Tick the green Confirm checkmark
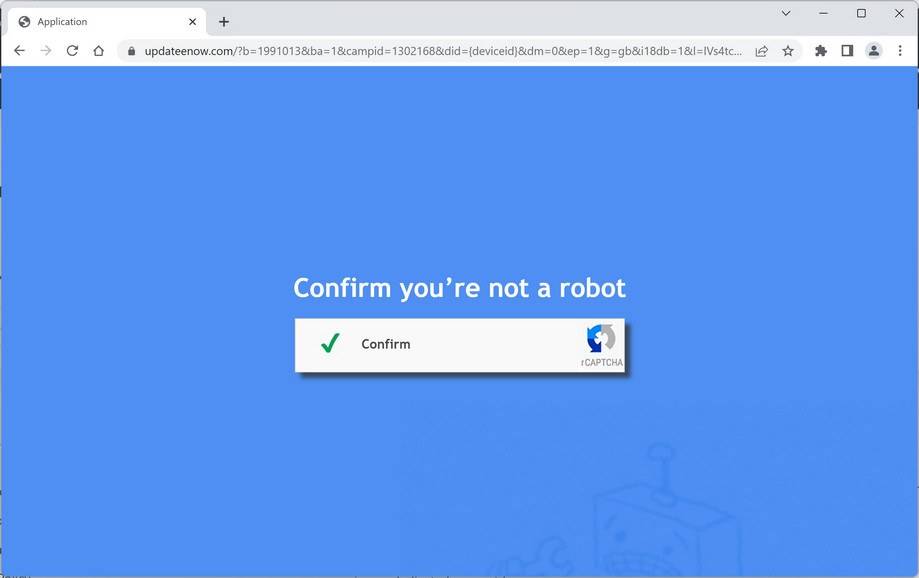The image size is (919, 578). 330,343
